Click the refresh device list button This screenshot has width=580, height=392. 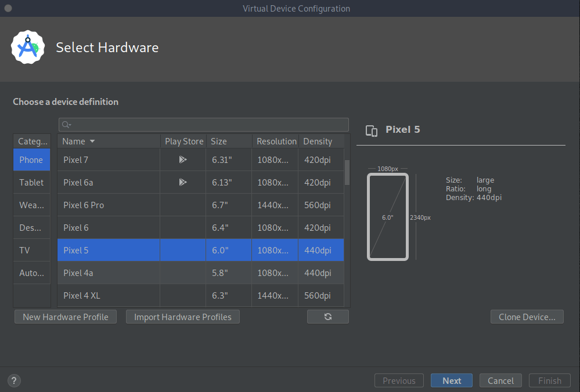click(327, 317)
